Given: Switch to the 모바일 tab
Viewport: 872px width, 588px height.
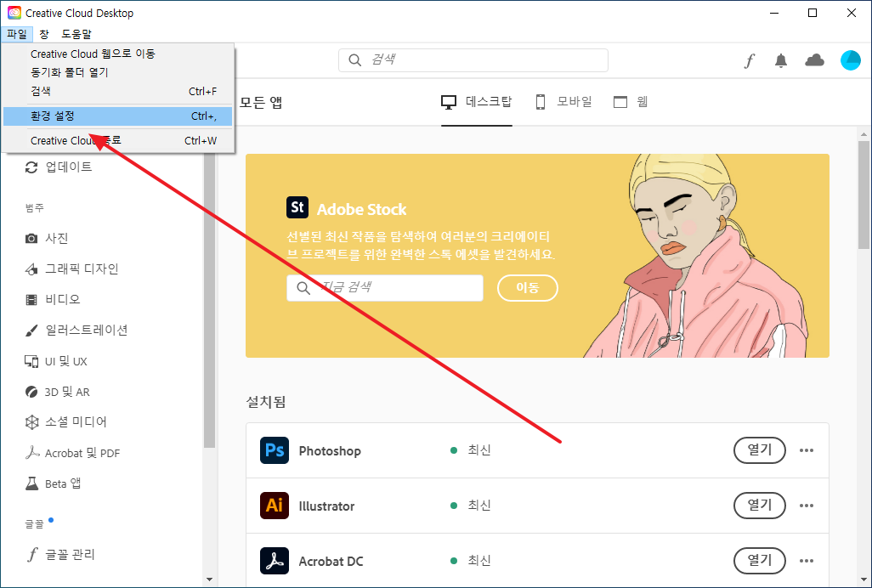Looking at the screenshot, I should click(563, 102).
